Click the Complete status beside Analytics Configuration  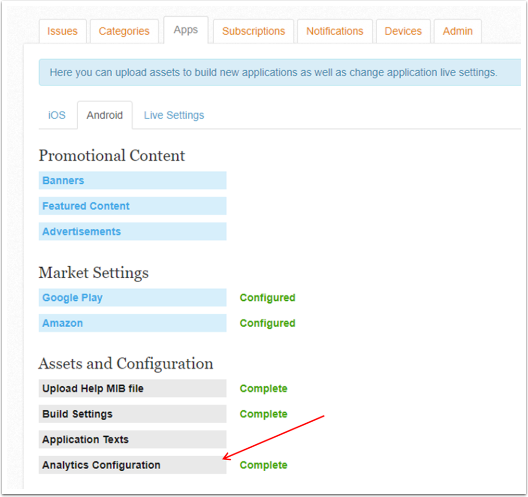tap(263, 465)
